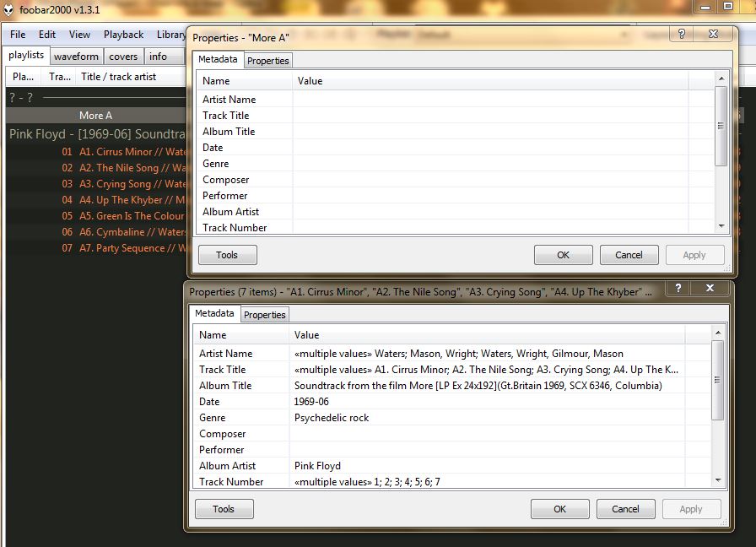Viewport: 756px width, 547px height.
Task: Click the Name column header in 7 items dialog
Action: click(x=241, y=335)
